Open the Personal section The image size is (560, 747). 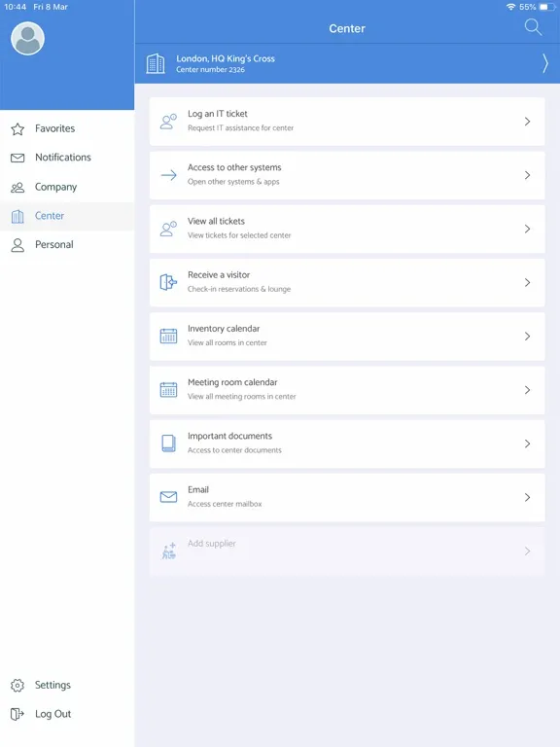click(67, 245)
